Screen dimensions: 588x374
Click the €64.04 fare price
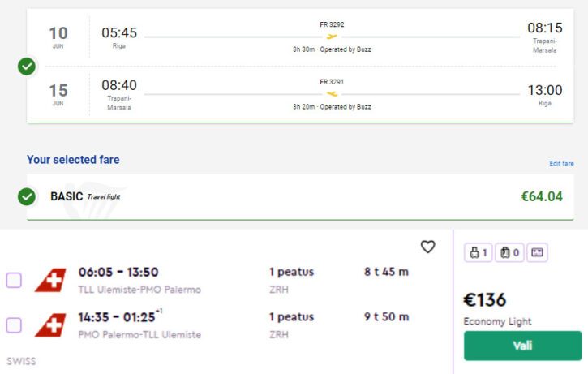click(542, 196)
